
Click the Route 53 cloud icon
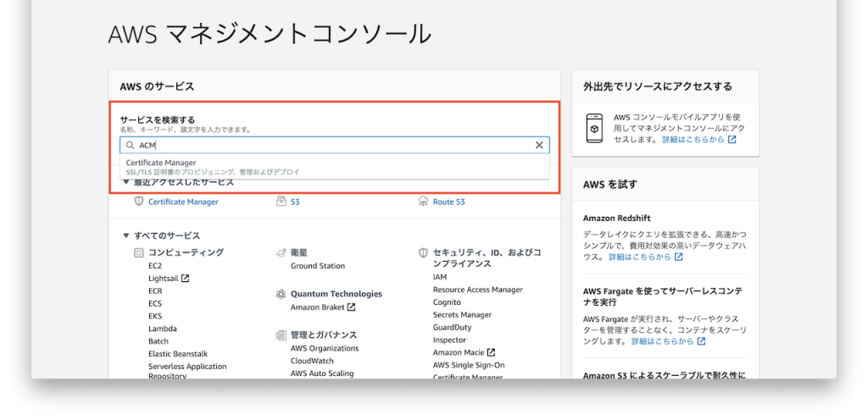click(424, 202)
